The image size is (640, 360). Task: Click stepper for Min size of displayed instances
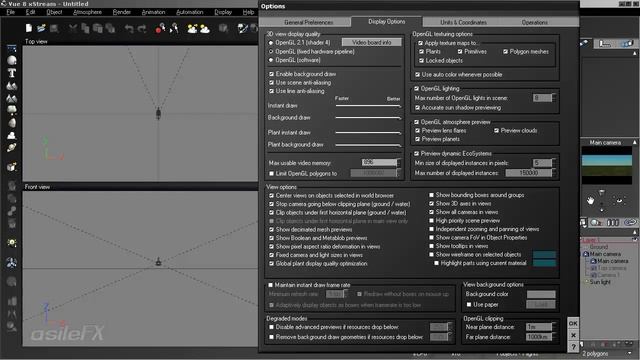(x=554, y=162)
